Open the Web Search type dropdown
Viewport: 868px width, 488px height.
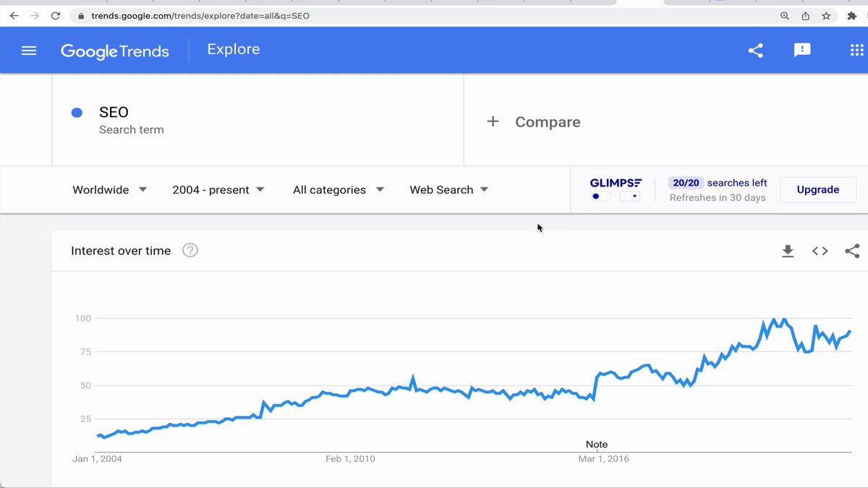coord(449,189)
